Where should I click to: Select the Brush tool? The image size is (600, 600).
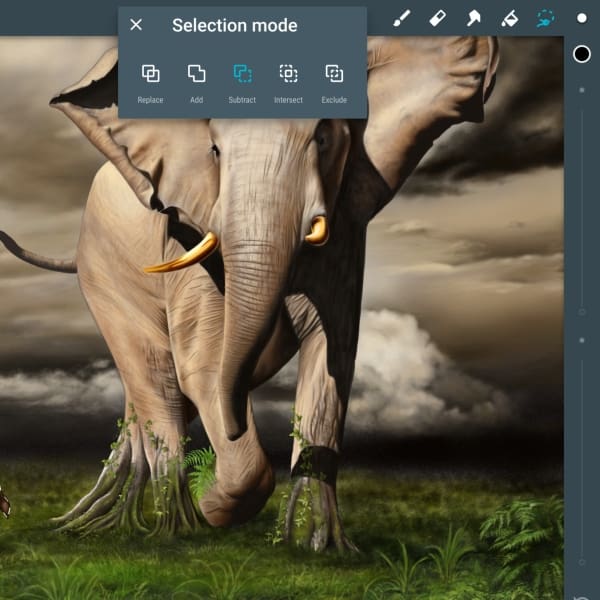coord(401,18)
